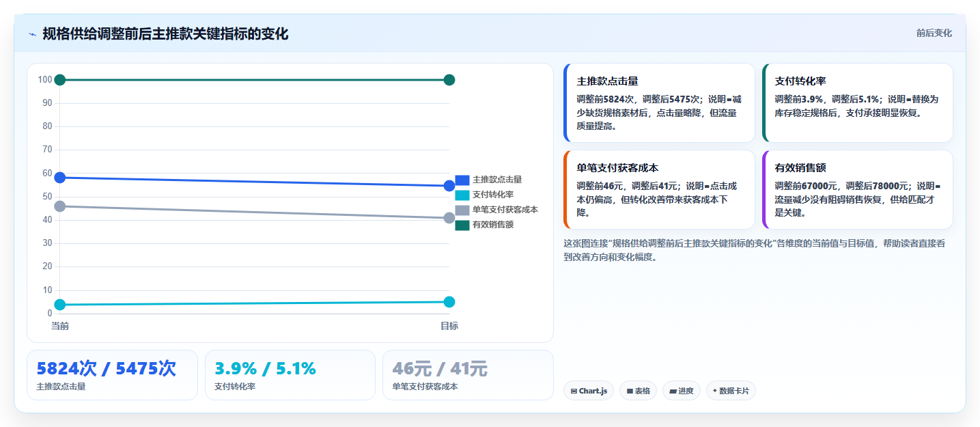Select the 表格 tag
Screen dimensions: 980x427
pos(638,391)
